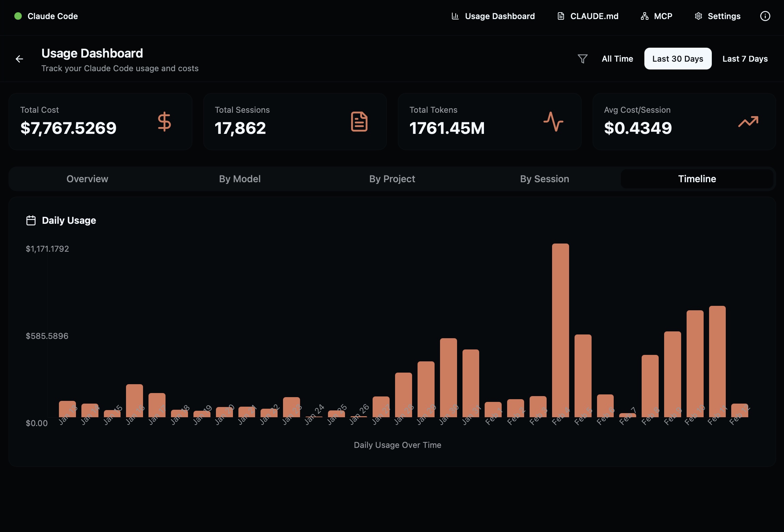Open the By Model tab
Viewport: 784px width, 532px height.
point(239,178)
